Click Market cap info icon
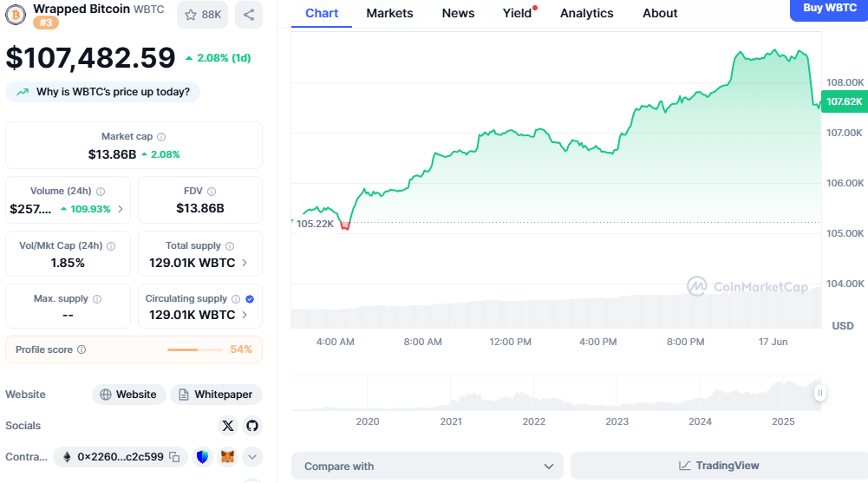Screen dimensions: 868x483 point(161,137)
